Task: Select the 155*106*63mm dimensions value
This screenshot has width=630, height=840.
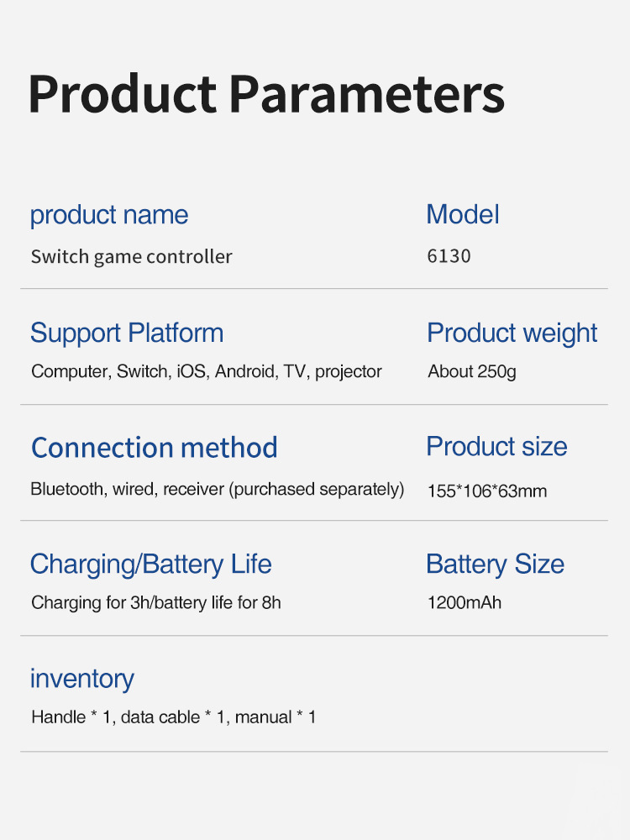Action: 486,491
